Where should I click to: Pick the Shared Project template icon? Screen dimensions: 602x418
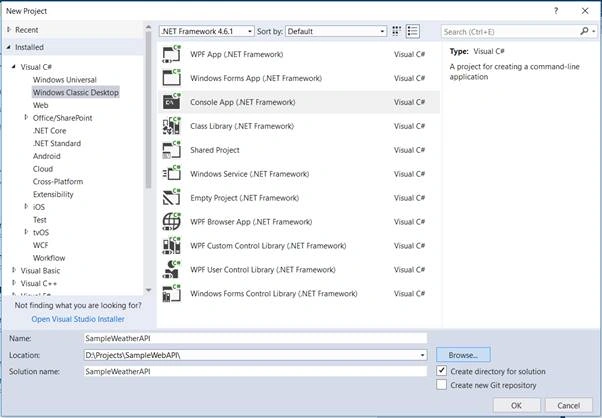[171, 150]
